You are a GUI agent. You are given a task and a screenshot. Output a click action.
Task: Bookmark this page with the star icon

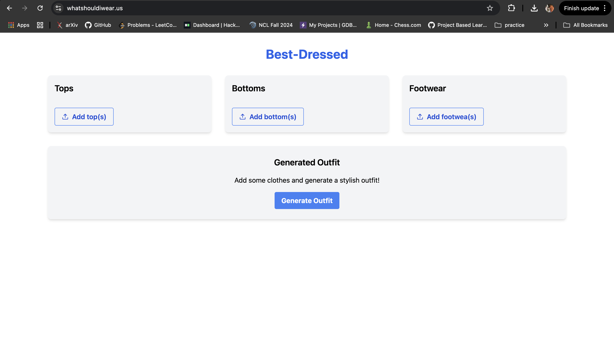click(490, 8)
